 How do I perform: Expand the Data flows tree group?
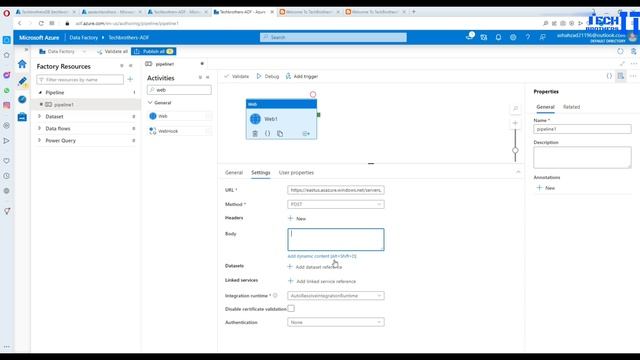click(x=40, y=128)
